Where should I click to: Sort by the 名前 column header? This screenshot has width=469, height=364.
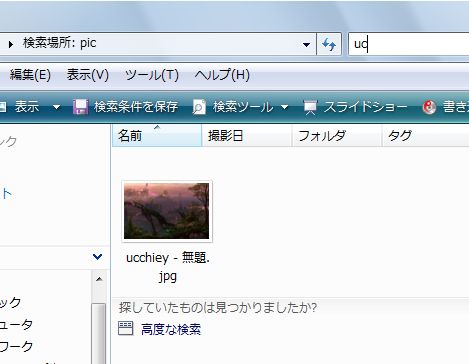pyautogui.click(x=157, y=135)
